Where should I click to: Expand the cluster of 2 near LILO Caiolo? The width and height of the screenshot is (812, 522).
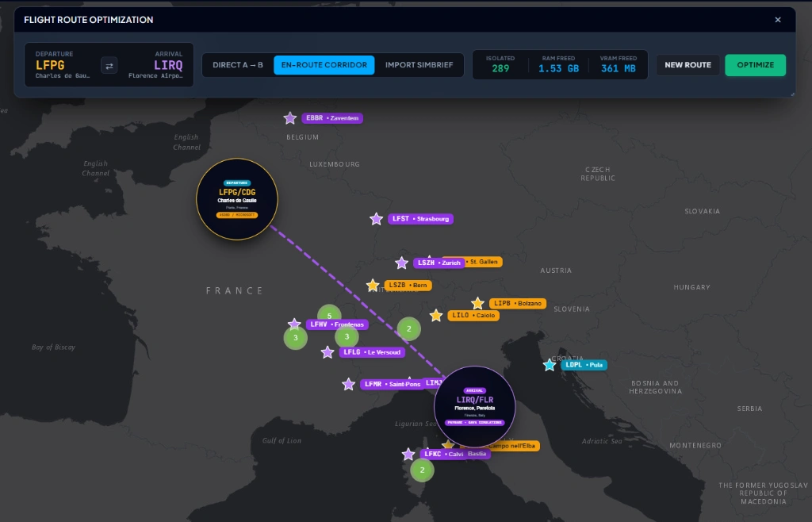pyautogui.click(x=409, y=329)
